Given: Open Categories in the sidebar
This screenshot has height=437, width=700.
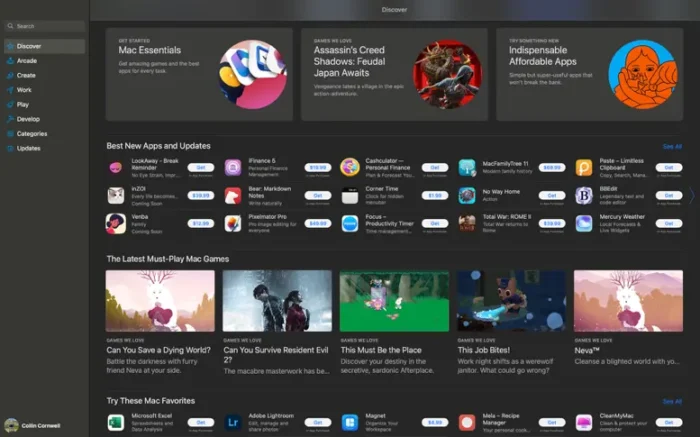Looking at the screenshot, I should coord(44,133).
